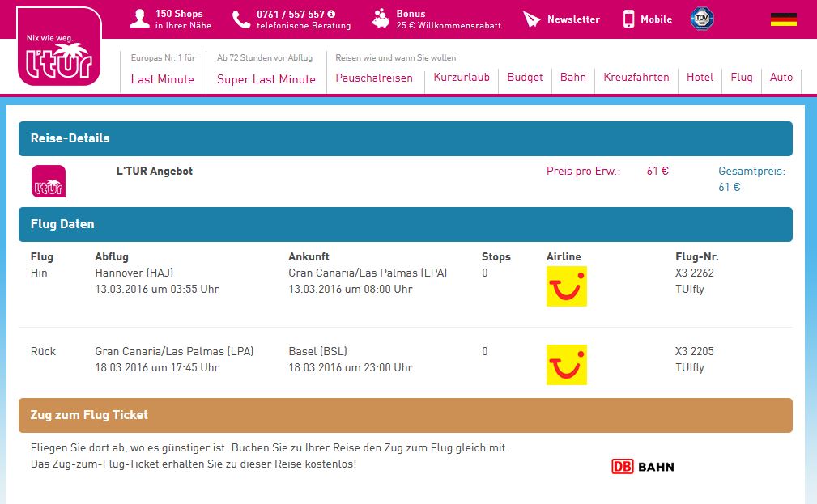Screen dimensions: 817x504
Task: Click the Rück flight row label
Action: 43,351
